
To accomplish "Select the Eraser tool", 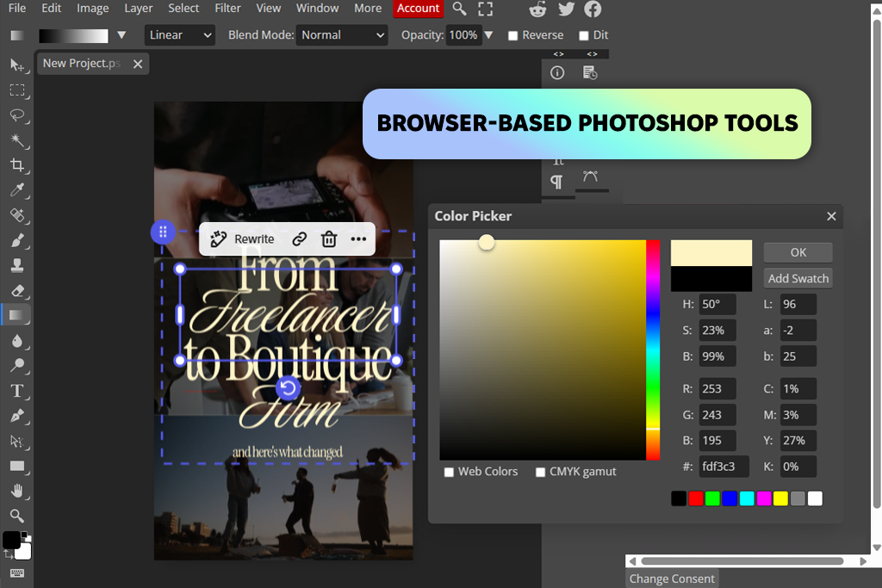I will pyautogui.click(x=17, y=290).
